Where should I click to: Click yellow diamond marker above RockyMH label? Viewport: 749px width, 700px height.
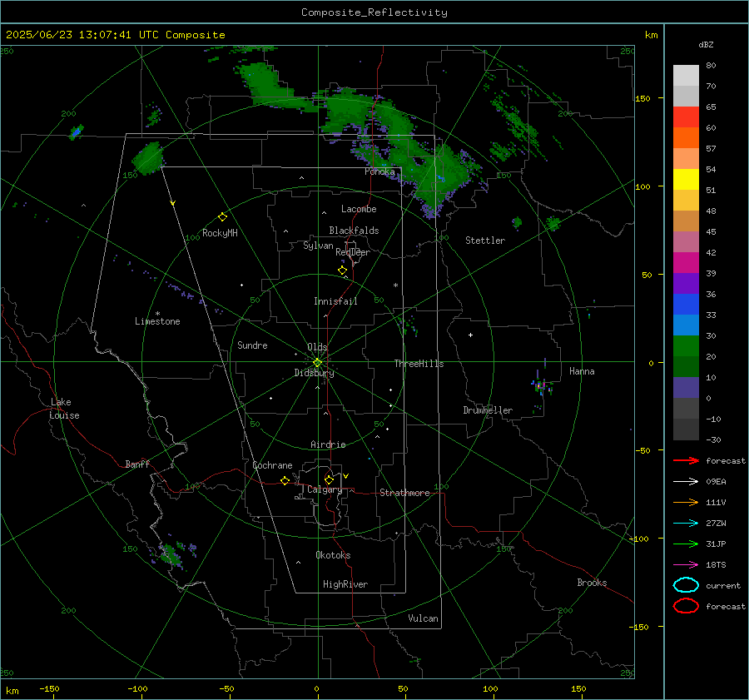(222, 217)
